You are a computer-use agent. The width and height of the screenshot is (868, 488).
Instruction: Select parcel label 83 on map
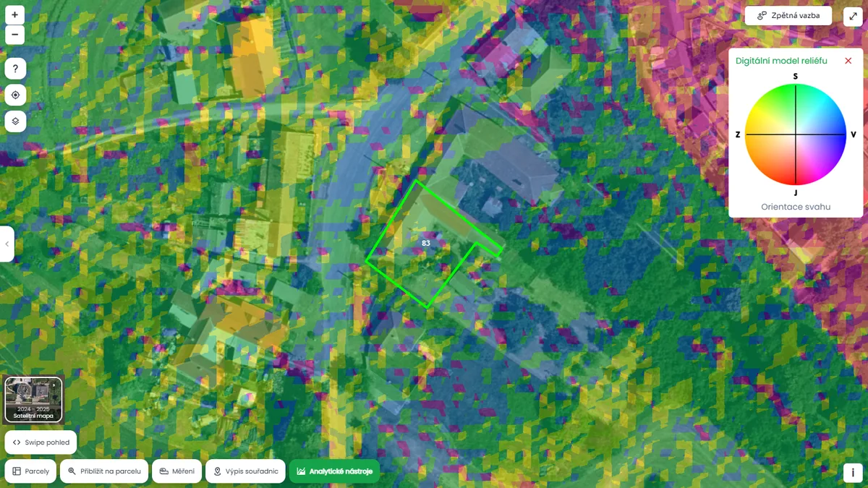426,244
